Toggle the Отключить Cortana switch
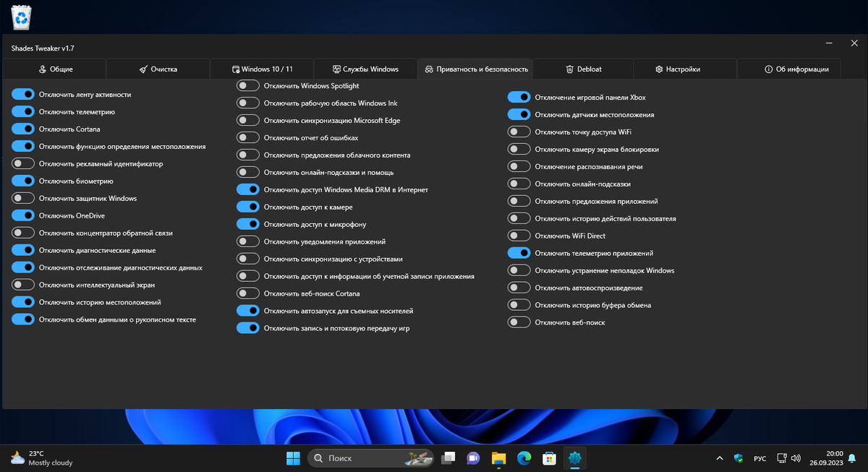 click(23, 129)
